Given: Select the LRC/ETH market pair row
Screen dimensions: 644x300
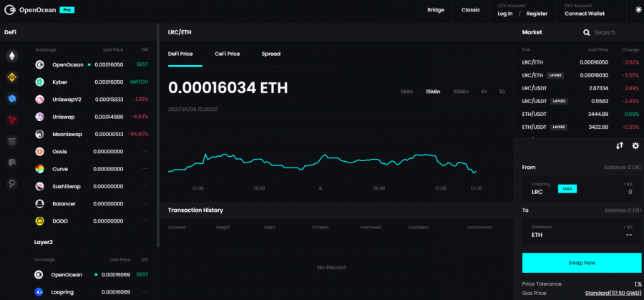Looking at the screenshot, I should tap(580, 62).
